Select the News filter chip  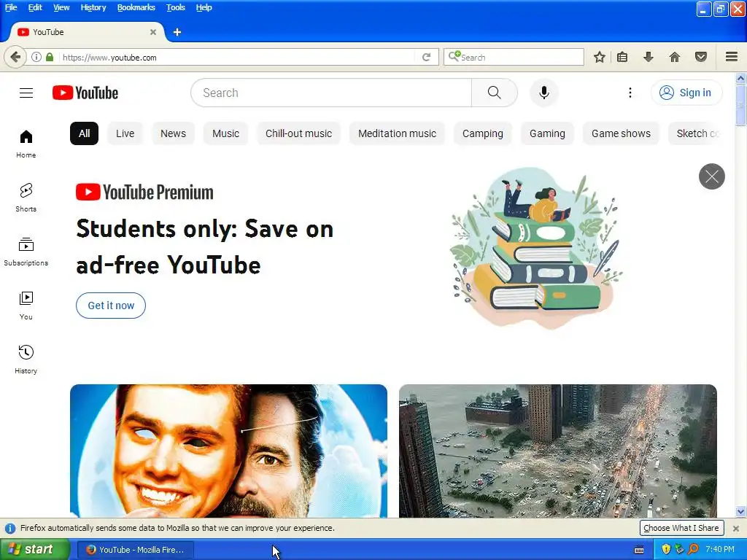(x=173, y=133)
